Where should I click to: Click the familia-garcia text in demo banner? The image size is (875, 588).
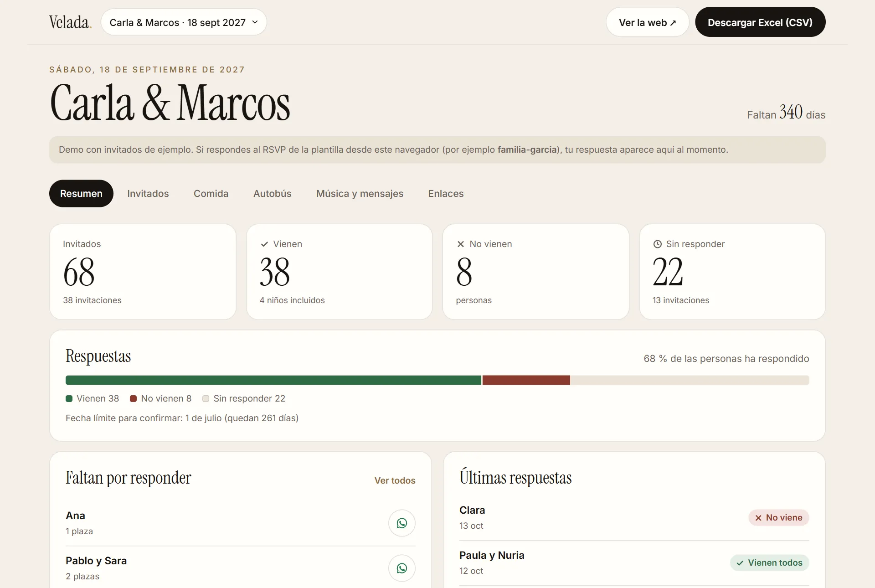point(527,150)
